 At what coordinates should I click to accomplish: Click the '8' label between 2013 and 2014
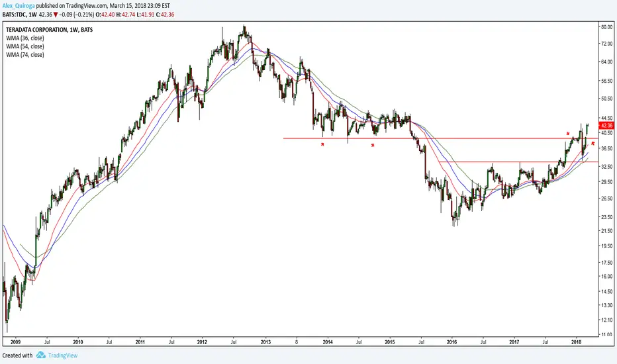[x=297, y=342]
